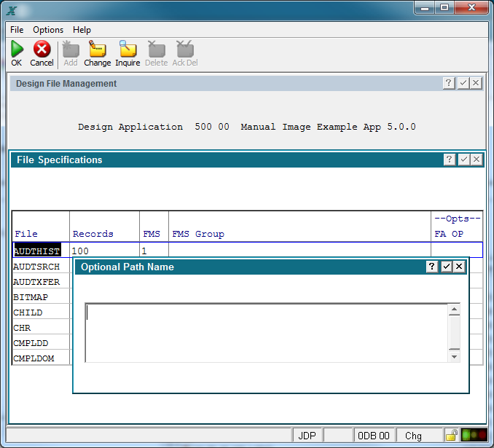Screen dimensions: 494x448
Task: Click the grayed Add toolbar icon
Action: click(x=71, y=49)
